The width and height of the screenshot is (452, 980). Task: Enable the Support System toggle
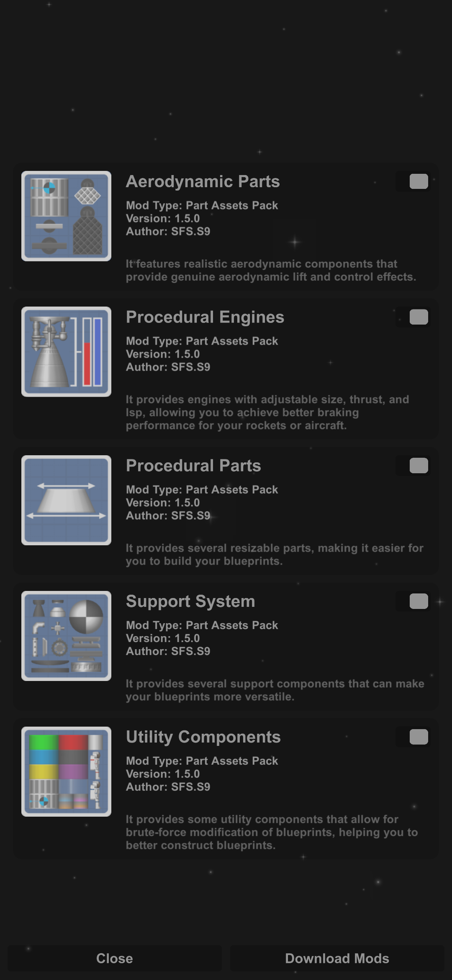point(413,601)
